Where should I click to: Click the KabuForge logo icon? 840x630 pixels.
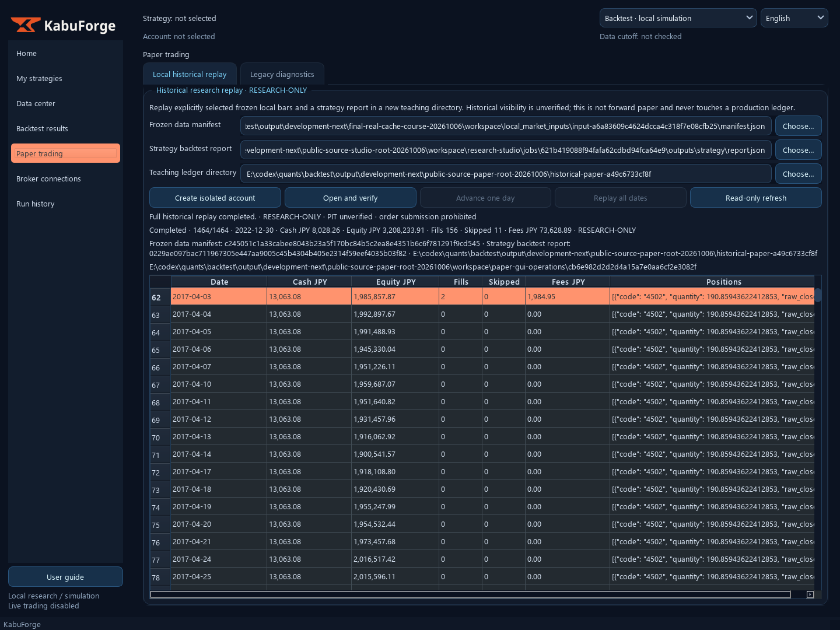click(26, 25)
